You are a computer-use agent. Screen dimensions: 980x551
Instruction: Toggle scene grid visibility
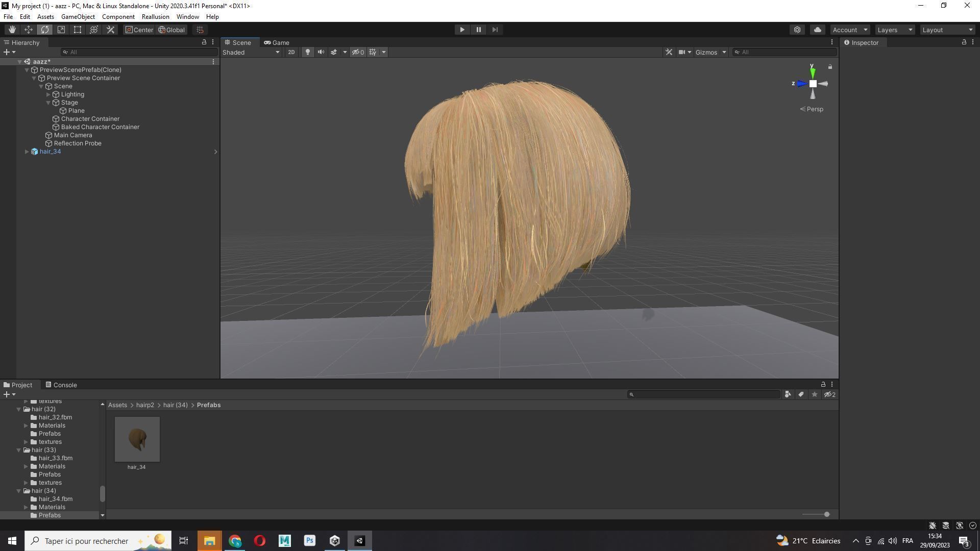[373, 52]
